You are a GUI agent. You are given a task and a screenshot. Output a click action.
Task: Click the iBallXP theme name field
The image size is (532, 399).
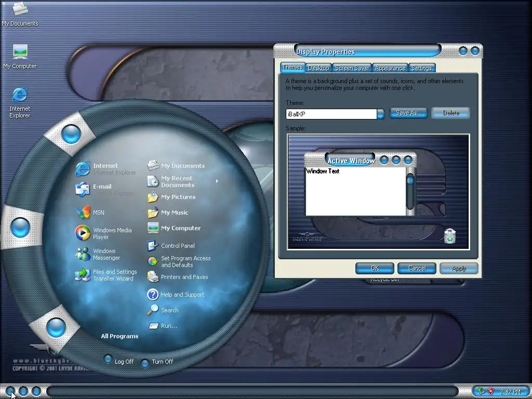pyautogui.click(x=331, y=114)
